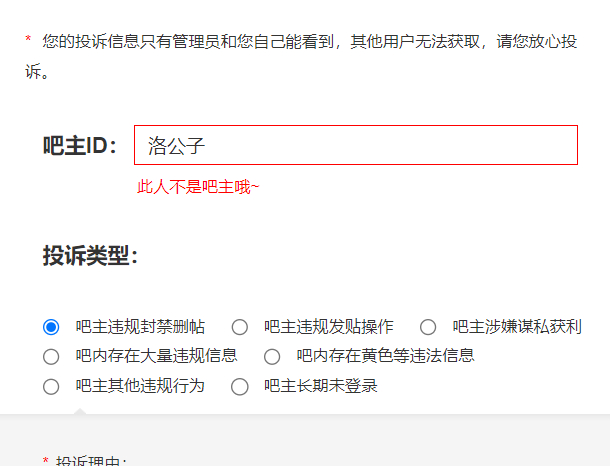Click the 吧主ID: field label
This screenshot has height=466, width=612.
pos(80,146)
